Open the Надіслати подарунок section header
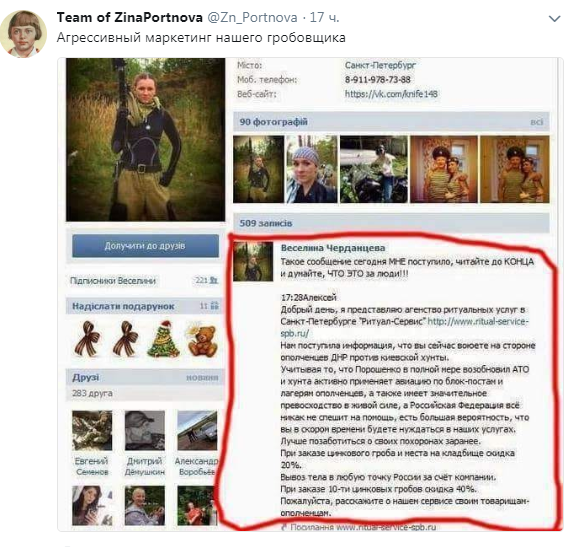This screenshot has width=572, height=547. click(123, 306)
